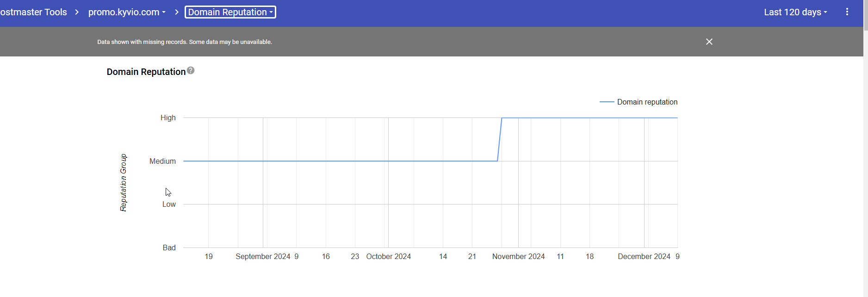868x297 pixels.
Task: Dismiss the missing records notification
Action: point(709,42)
